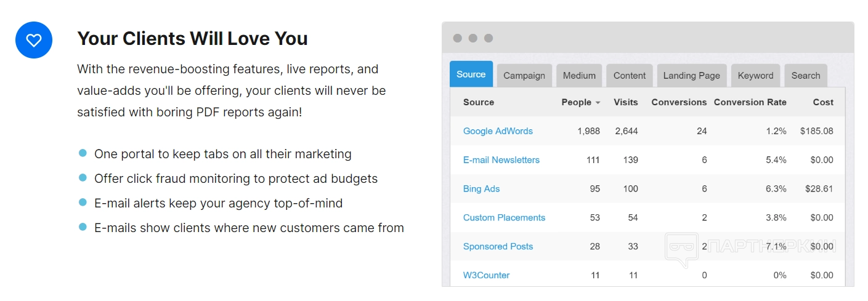The image size is (868, 301).
Task: Open the Sponsored Posts link
Action: [498, 247]
